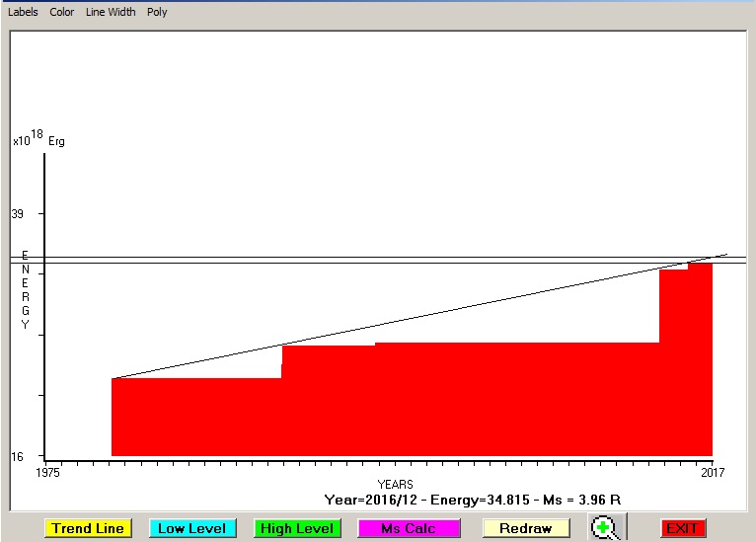The image size is (756, 542).
Task: Click the vertical ENERGY axis label
Action: click(x=25, y=289)
